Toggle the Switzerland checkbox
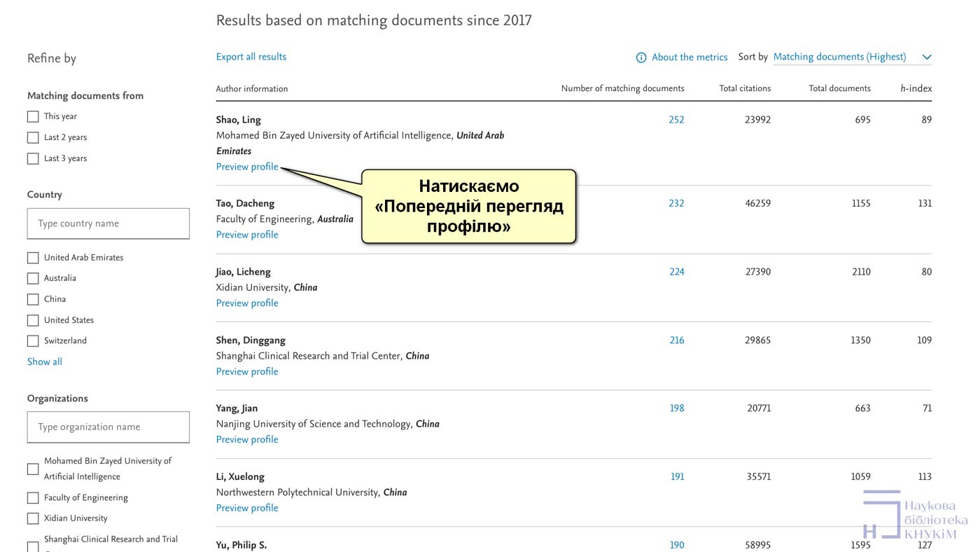The height and width of the screenshot is (552, 980). (x=33, y=341)
